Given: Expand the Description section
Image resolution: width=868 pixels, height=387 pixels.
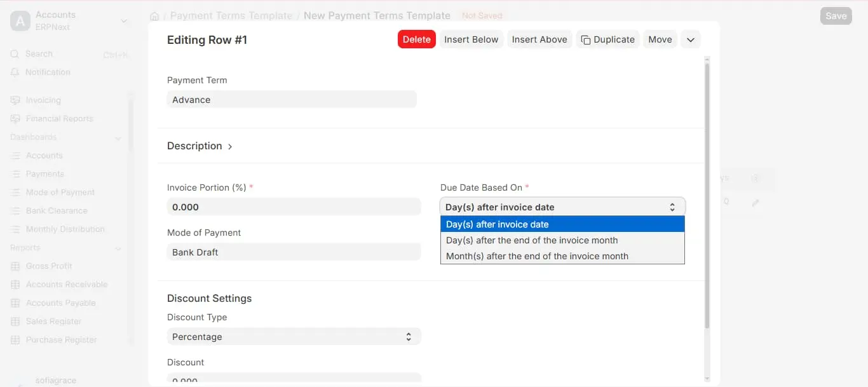Looking at the screenshot, I should pyautogui.click(x=200, y=146).
